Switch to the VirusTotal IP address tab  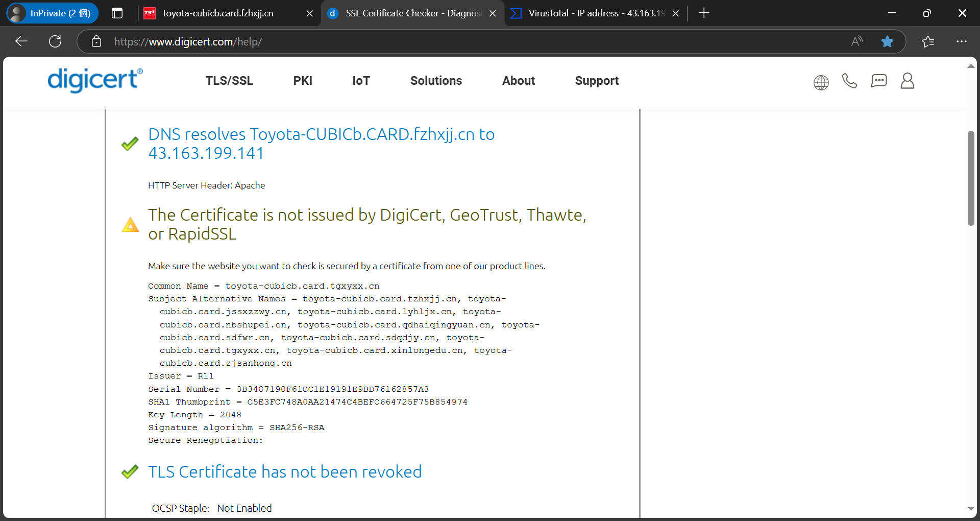[x=596, y=13]
